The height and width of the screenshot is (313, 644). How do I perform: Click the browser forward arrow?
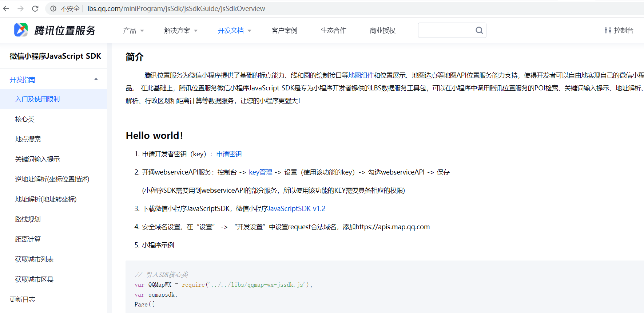[20, 8]
